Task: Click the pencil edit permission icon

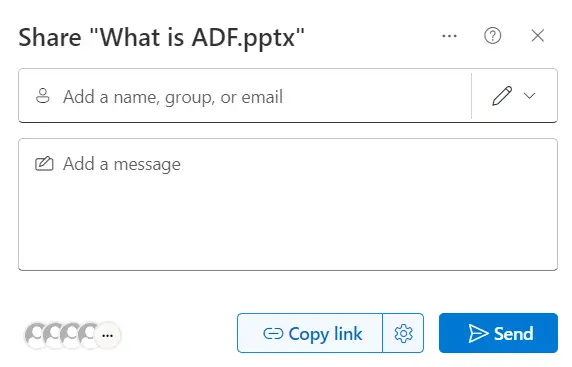Action: pos(502,96)
